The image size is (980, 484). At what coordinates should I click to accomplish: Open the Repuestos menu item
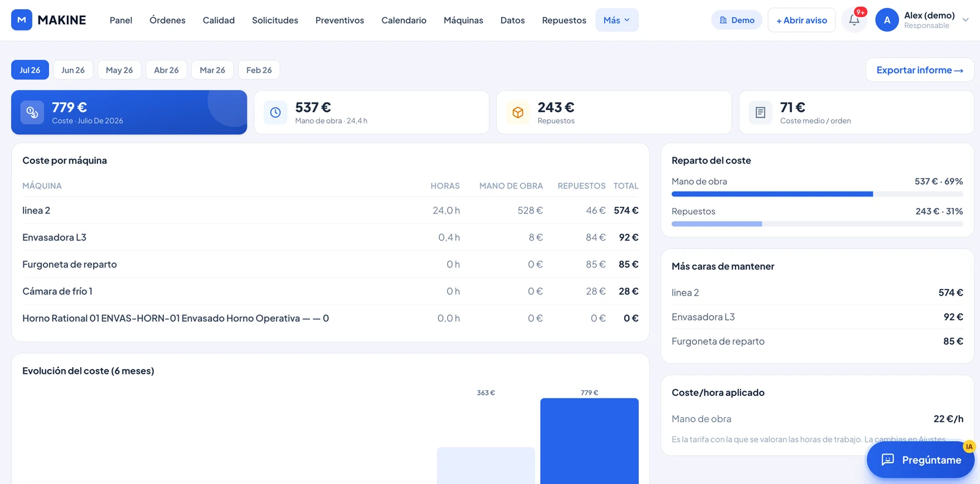coord(564,20)
